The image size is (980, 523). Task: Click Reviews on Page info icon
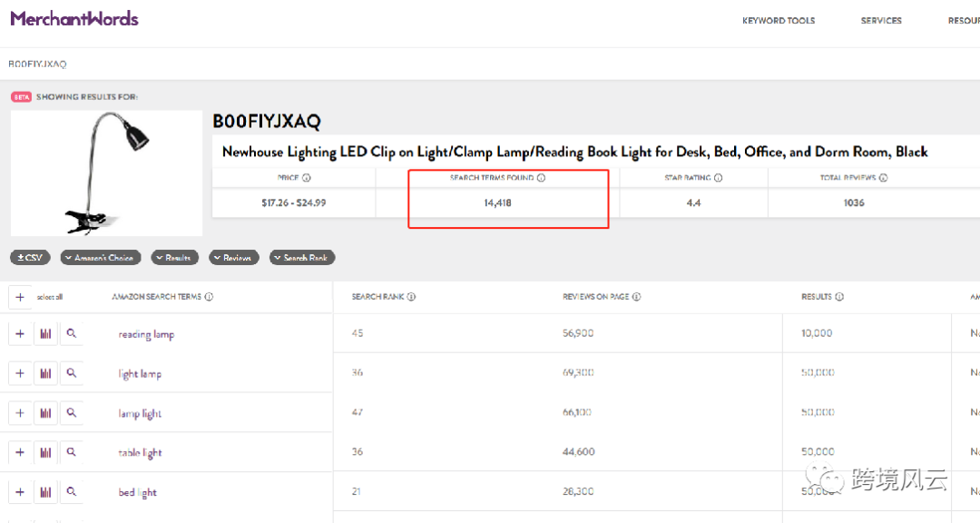(x=636, y=297)
